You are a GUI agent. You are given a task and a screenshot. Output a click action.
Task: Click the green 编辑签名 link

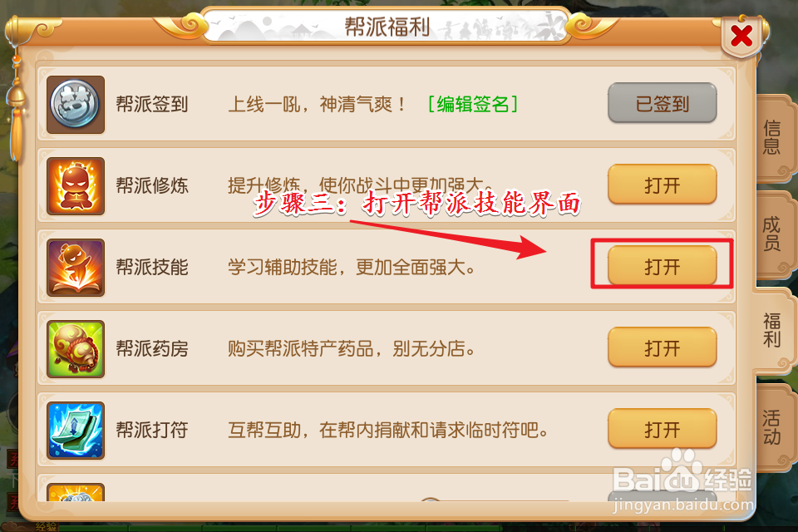coord(473,105)
